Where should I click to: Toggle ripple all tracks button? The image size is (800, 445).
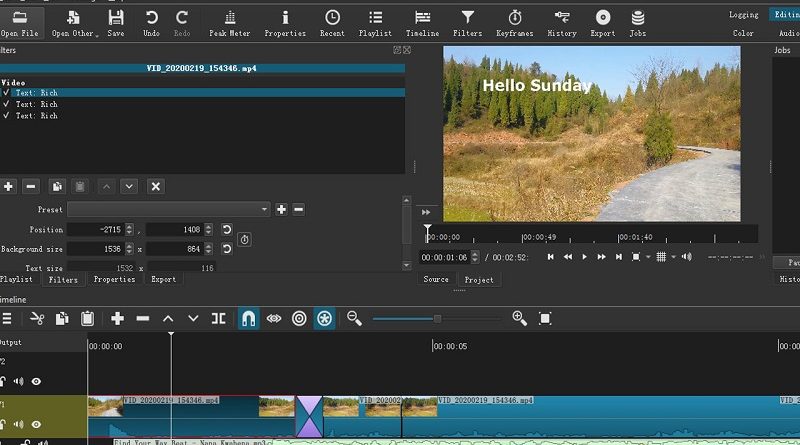(x=324, y=319)
